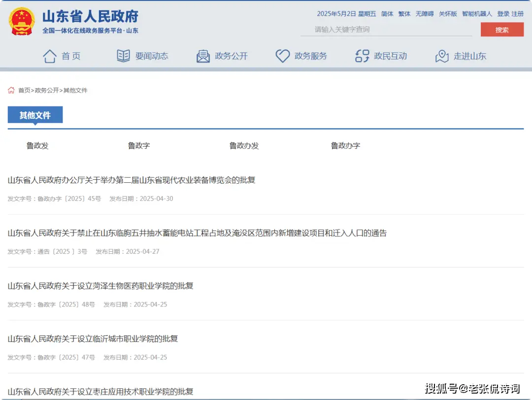
Task: Click the header date 2025年5月2日 星期五
Action: [346, 14]
